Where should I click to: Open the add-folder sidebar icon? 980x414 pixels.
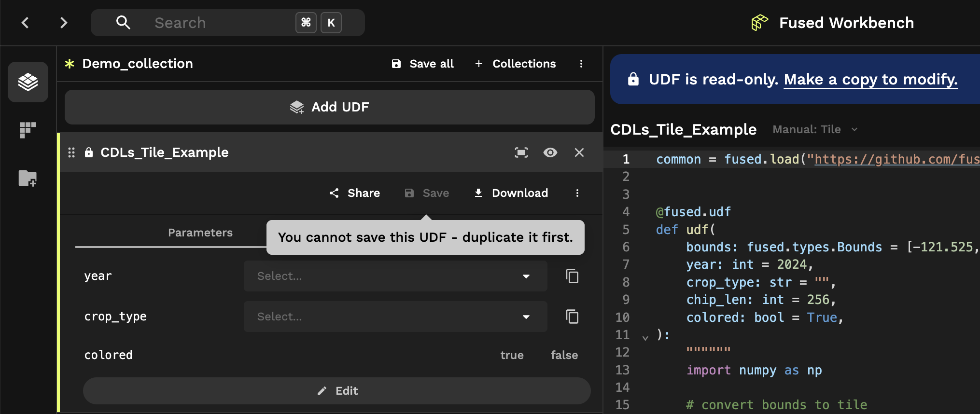(28, 178)
